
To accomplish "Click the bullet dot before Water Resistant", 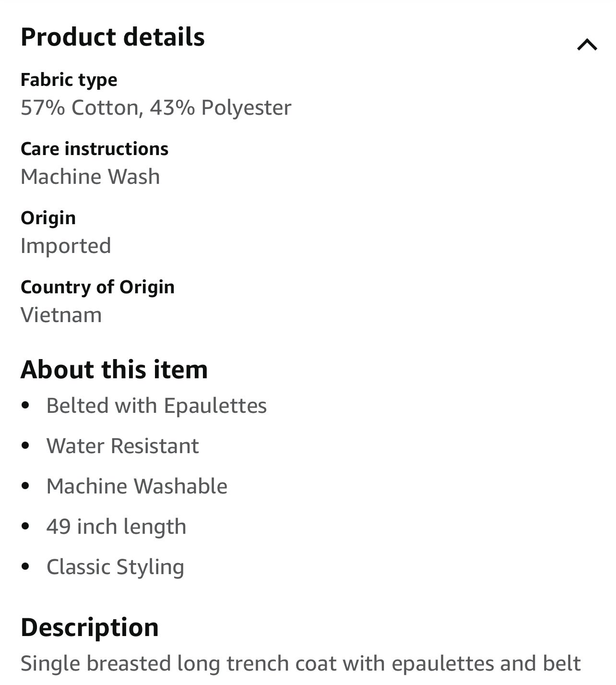I will pyautogui.click(x=26, y=446).
